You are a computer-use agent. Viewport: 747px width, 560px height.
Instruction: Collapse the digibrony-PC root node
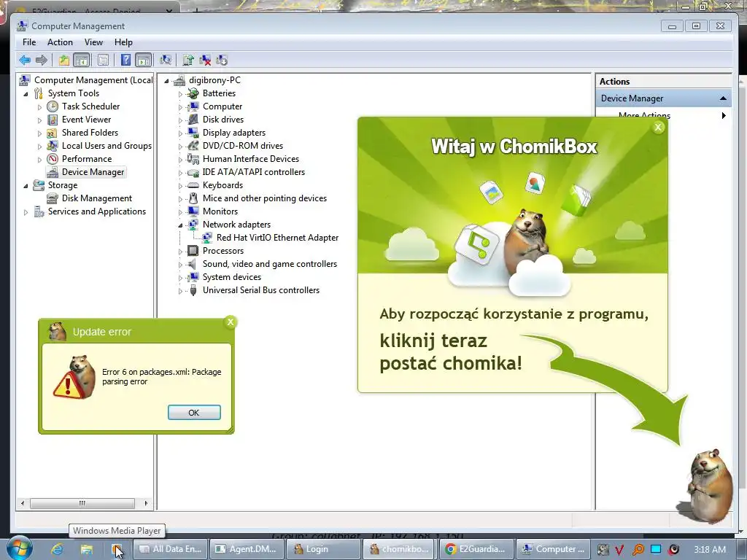coord(167,81)
